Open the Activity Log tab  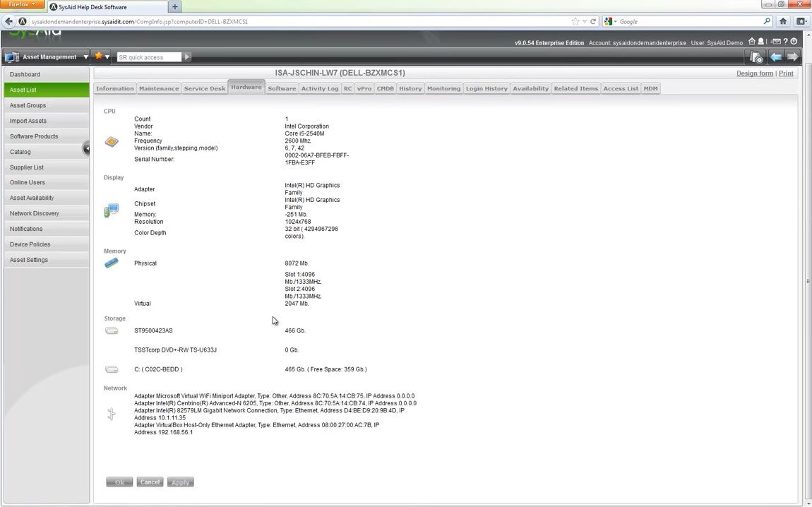tap(320, 88)
